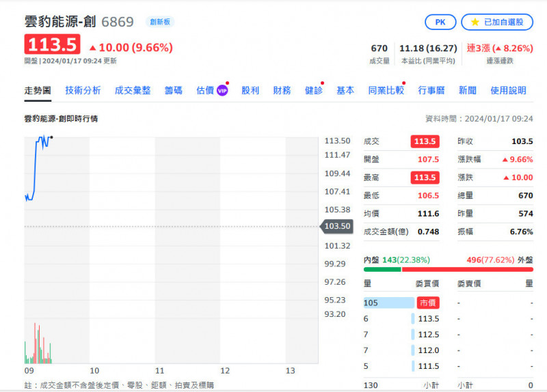This screenshot has width=547, height=392.
Task: Click the red 市價 badge in order book
Action: (x=428, y=303)
